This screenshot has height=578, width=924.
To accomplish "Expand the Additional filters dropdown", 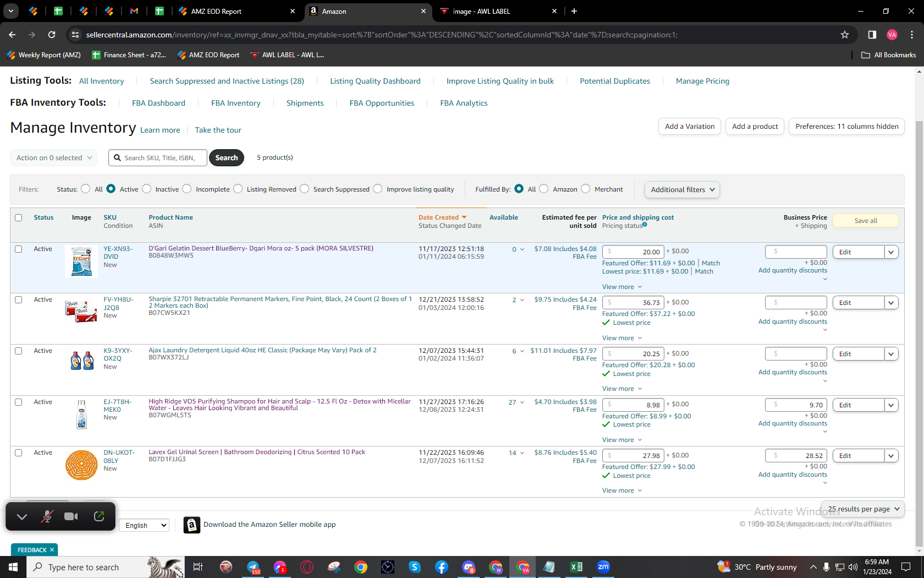I will (x=682, y=189).
